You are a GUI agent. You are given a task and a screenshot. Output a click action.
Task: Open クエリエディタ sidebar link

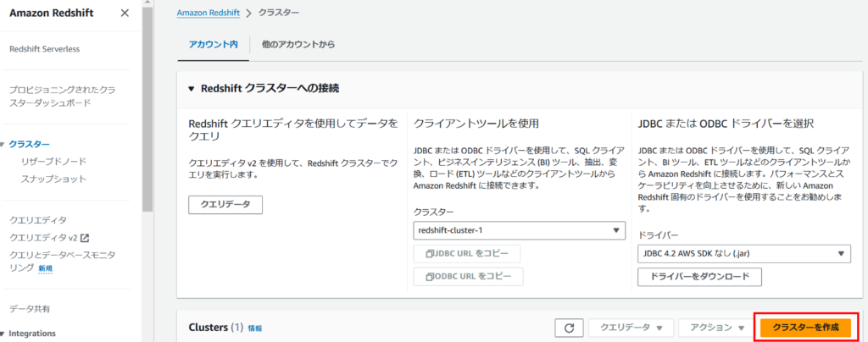(x=38, y=220)
